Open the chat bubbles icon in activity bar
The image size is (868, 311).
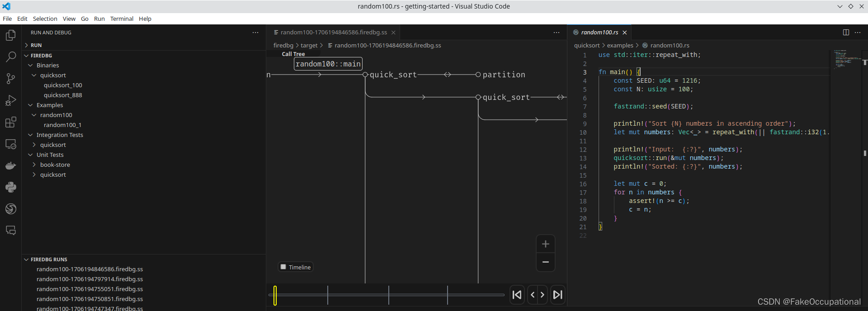(x=11, y=231)
